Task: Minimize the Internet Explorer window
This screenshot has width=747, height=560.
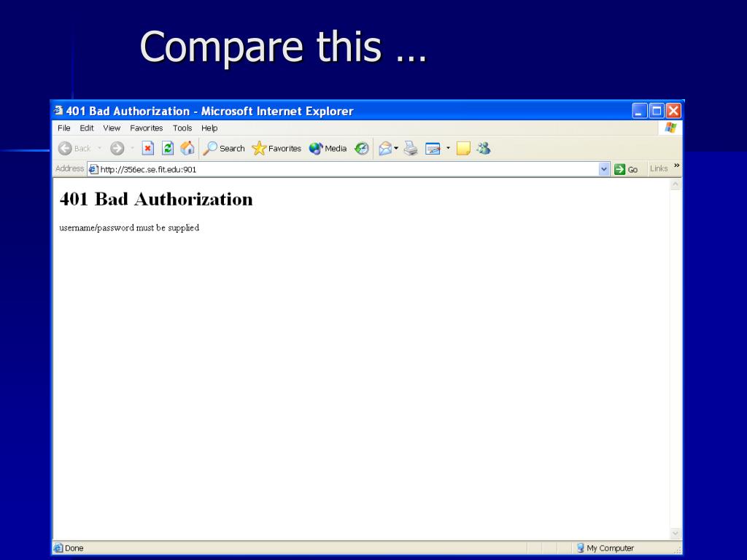Action: click(x=639, y=111)
